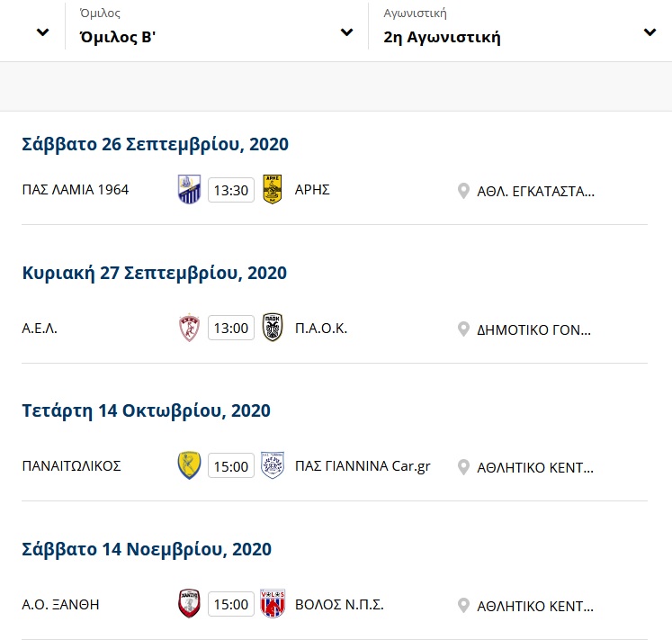Open the Όμιλος Β' group dropdown
This screenshot has width=672, height=640.
[217, 31]
